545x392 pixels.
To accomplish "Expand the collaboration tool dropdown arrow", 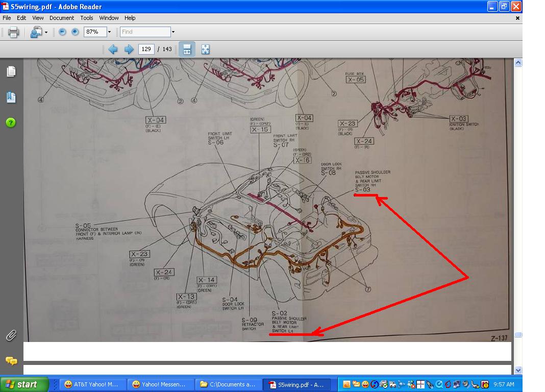I will point(46,32).
